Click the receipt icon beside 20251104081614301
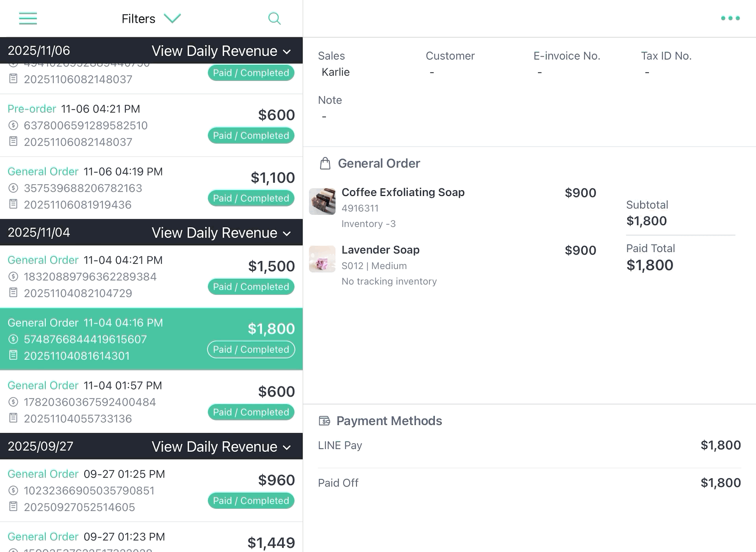The height and width of the screenshot is (552, 756). point(13,355)
